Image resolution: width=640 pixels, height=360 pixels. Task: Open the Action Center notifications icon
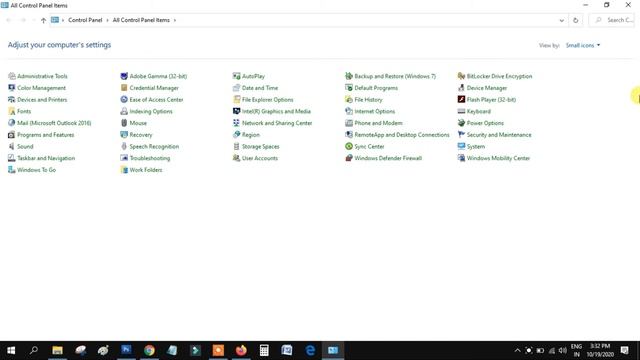[624, 350]
